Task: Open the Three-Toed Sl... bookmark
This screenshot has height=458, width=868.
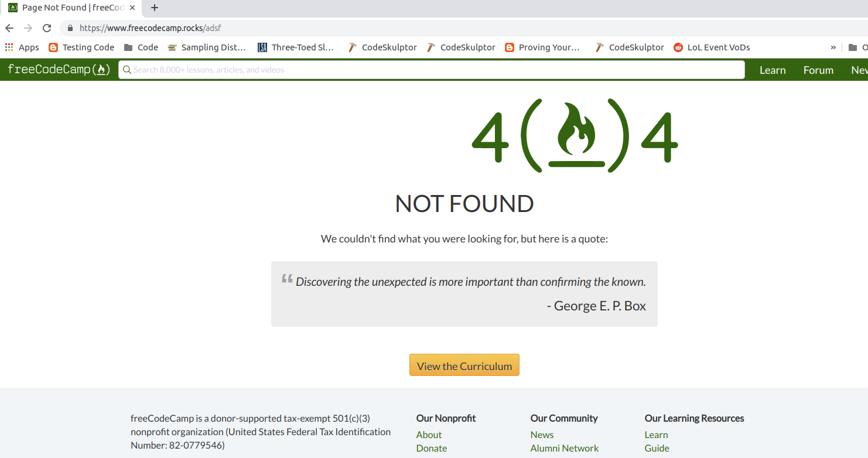Action: 296,47
